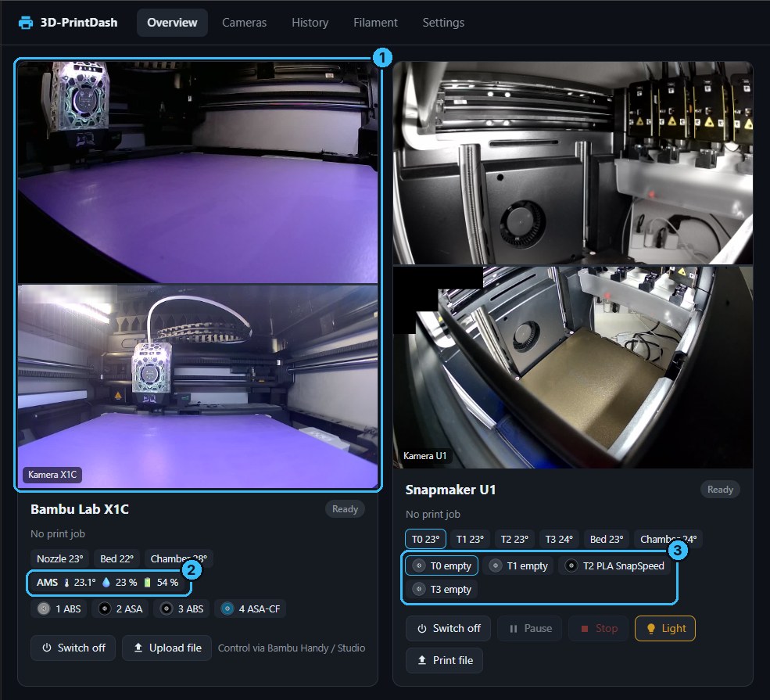770x700 pixels.
Task: Click the upload arrow icon in Print file
Action: coord(422,660)
